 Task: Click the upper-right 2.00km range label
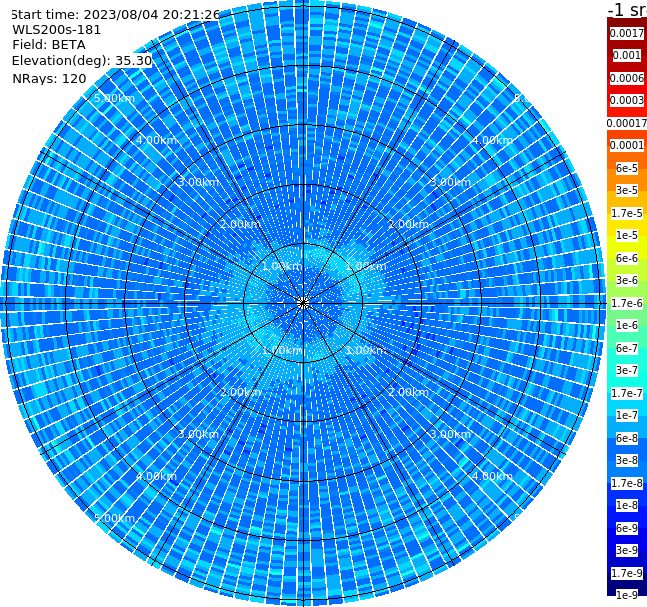point(409,224)
